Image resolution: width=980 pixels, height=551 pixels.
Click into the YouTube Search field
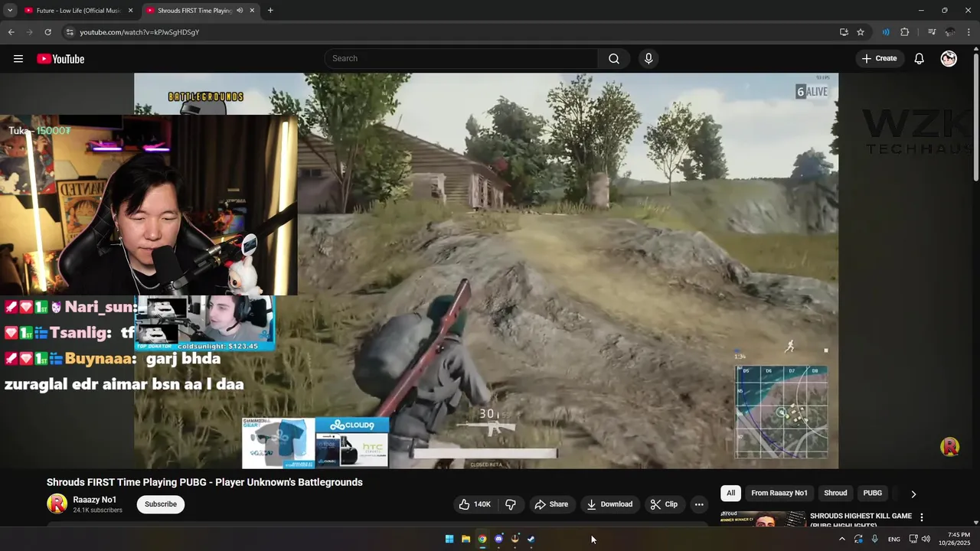[x=462, y=59]
